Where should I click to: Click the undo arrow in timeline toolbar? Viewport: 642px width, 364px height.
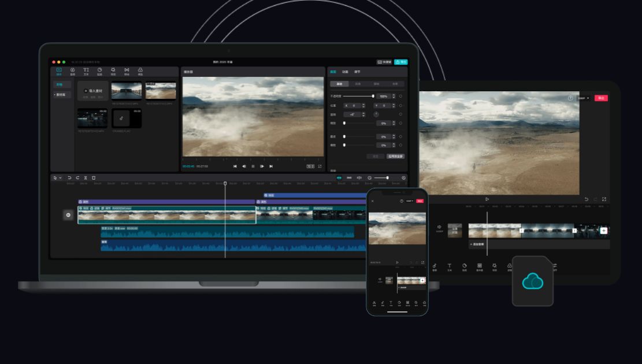click(69, 178)
